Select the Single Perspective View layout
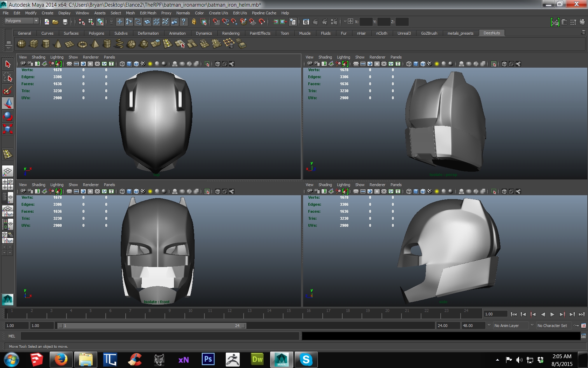588x368 pixels. coord(8,171)
